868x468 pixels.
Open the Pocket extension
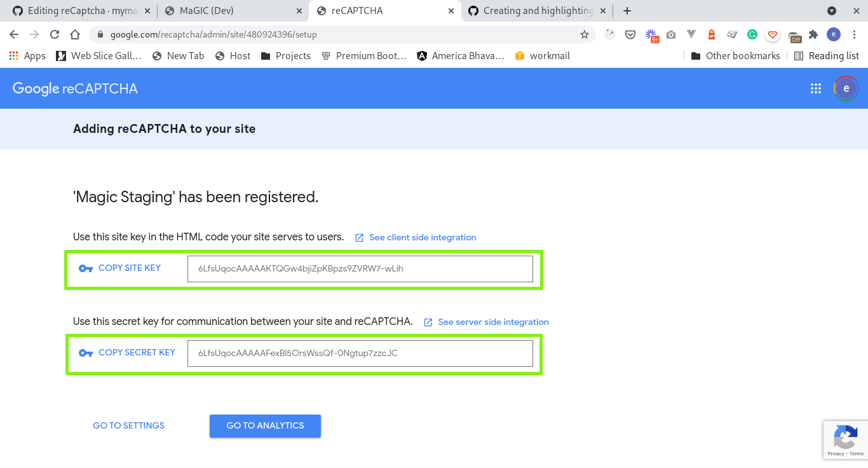pyautogui.click(x=631, y=35)
